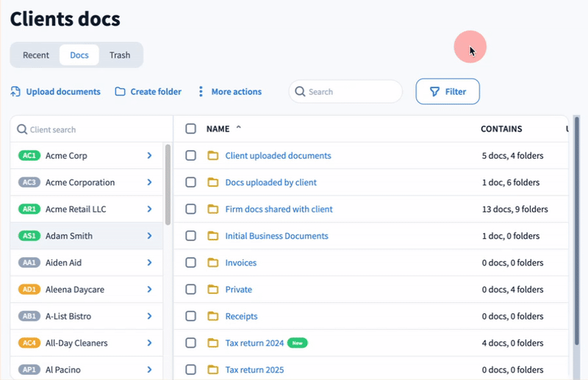Screen dimensions: 588x380
Task: Select the Tax return 2024 checkbox
Action: coord(191,343)
